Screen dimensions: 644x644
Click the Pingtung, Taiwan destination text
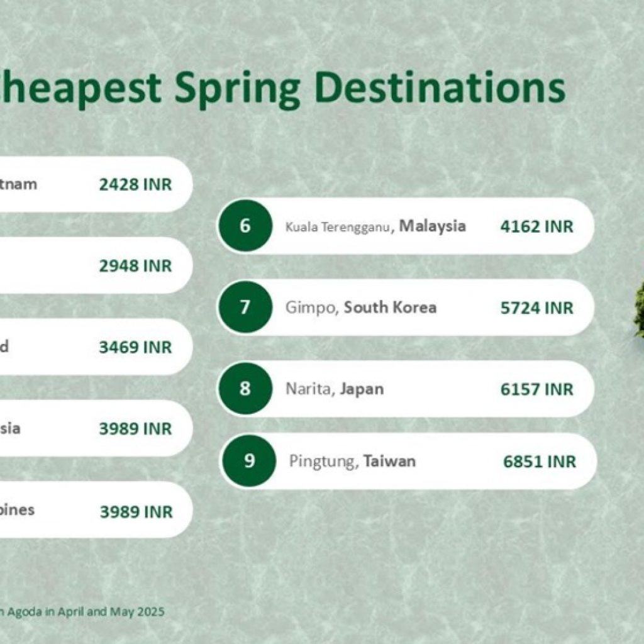point(352,461)
